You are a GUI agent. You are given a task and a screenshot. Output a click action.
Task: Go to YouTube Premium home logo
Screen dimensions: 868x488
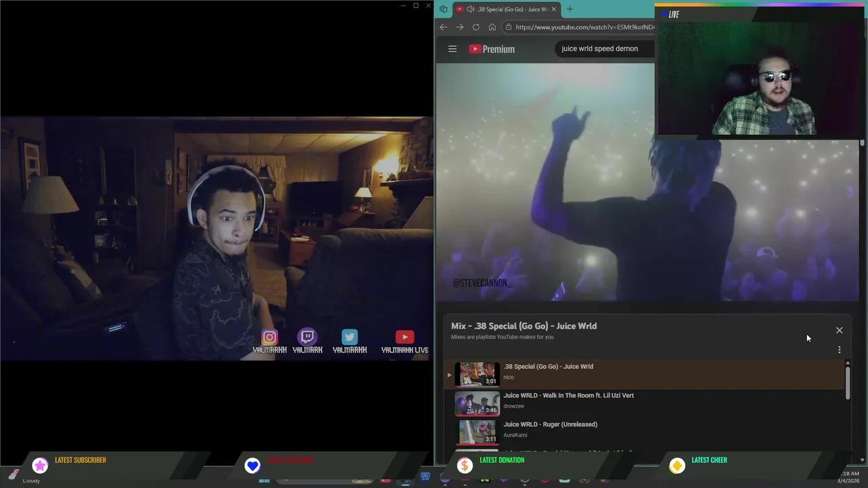click(x=492, y=49)
